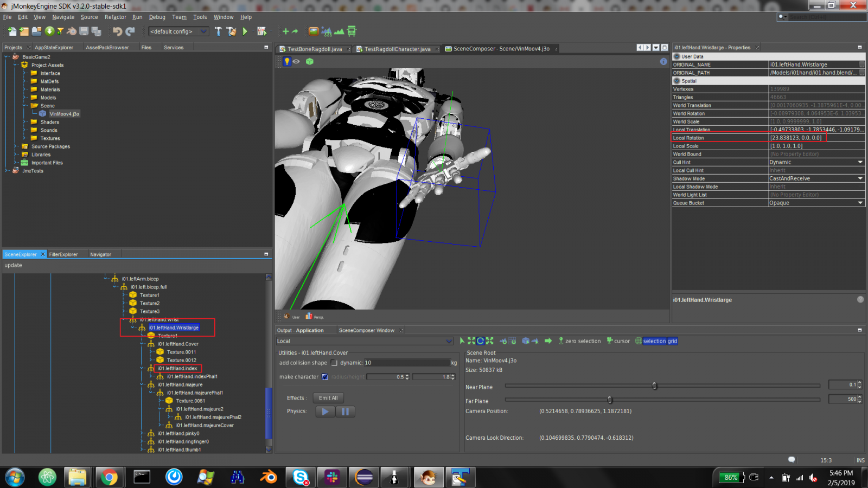Open the Debug menu
This screenshot has width=868, height=488.
(157, 17)
